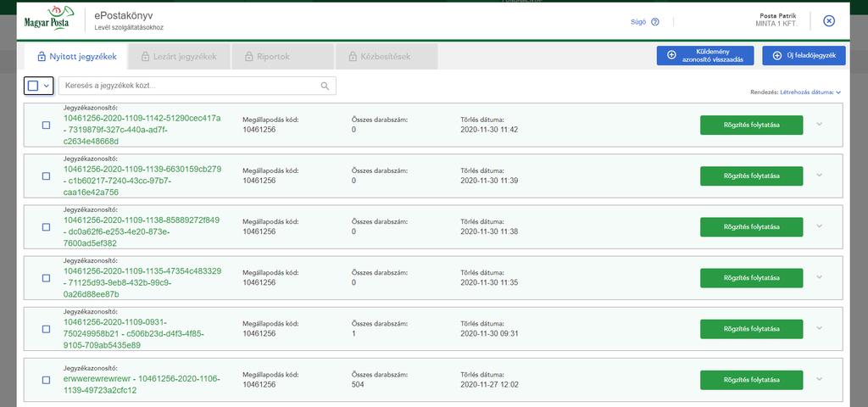Click the plus icon in Új feladójegyzék button
868x407 pixels.
click(x=777, y=55)
